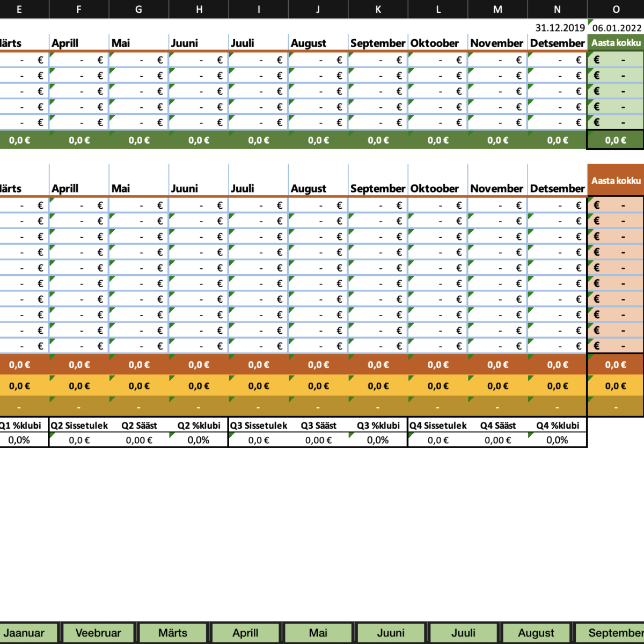Click the Q4 %klubi header cell
This screenshot has height=644, width=644.
pyautogui.click(x=558, y=426)
